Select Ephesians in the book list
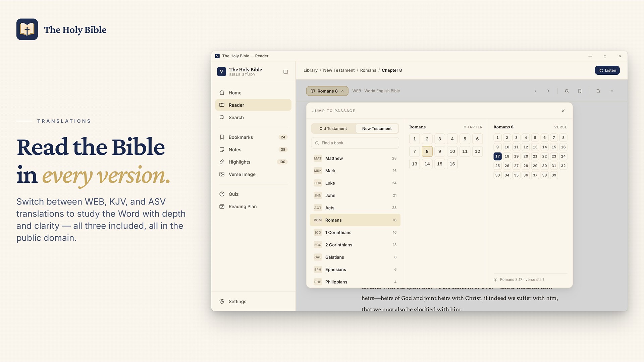The width and height of the screenshot is (644, 362). [x=355, y=270]
